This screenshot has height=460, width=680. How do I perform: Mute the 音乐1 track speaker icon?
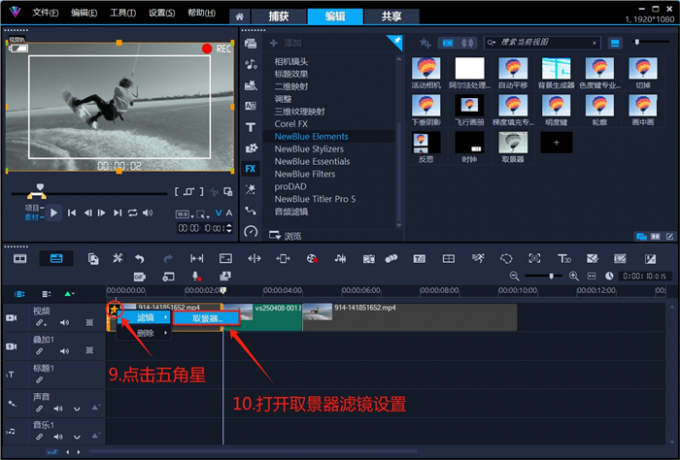point(58,437)
